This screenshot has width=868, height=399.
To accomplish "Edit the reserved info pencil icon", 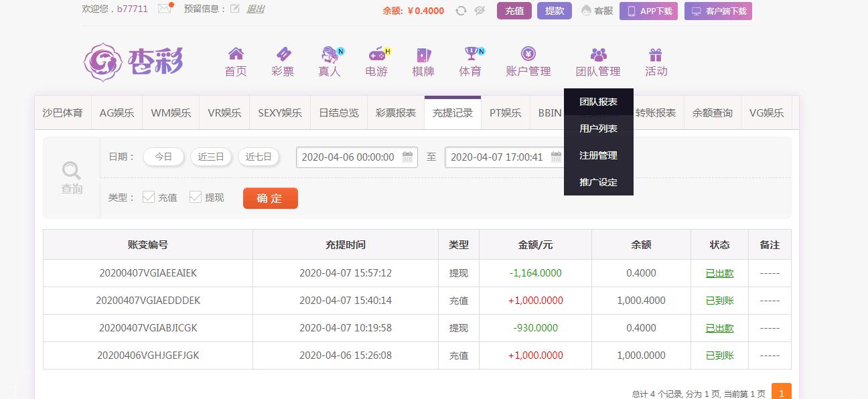I will pyautogui.click(x=234, y=9).
